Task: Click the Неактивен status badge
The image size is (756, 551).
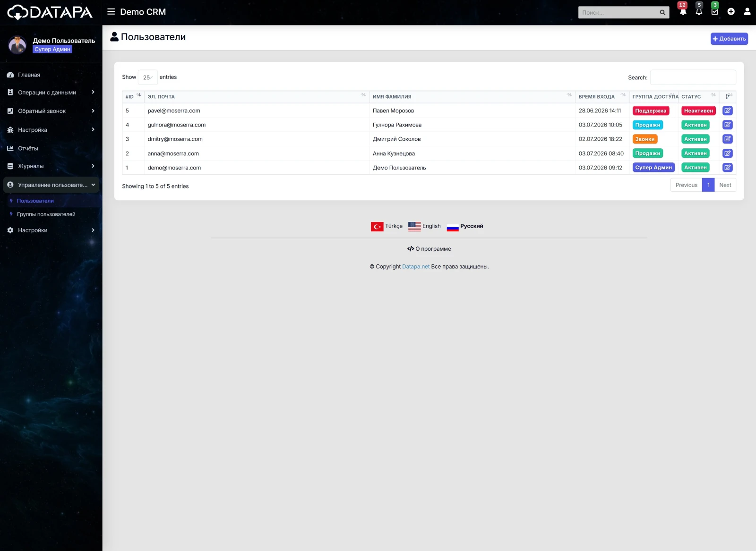Action: pos(698,111)
